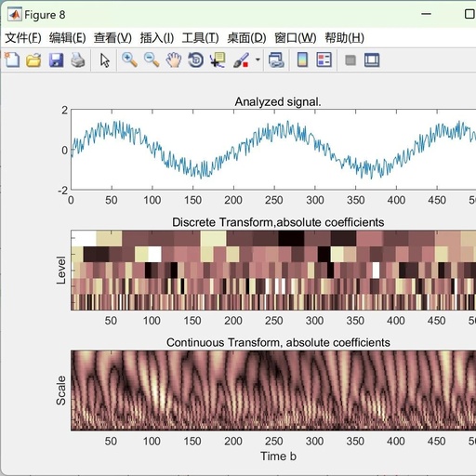Select the Brush/Select Data tool
Viewport: 476px width, 476px height.
[x=241, y=59]
